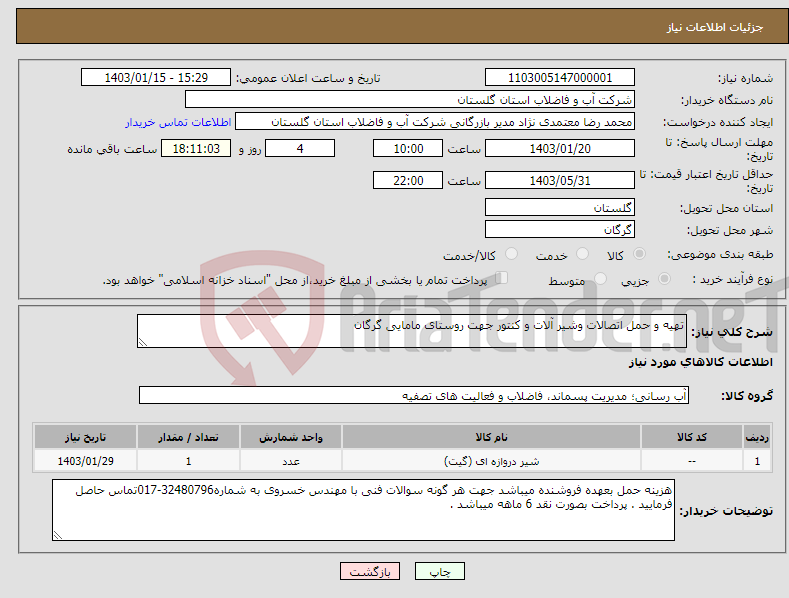The image size is (789, 598).
Task: Select the متوسط purchase type radio
Action: (600, 279)
